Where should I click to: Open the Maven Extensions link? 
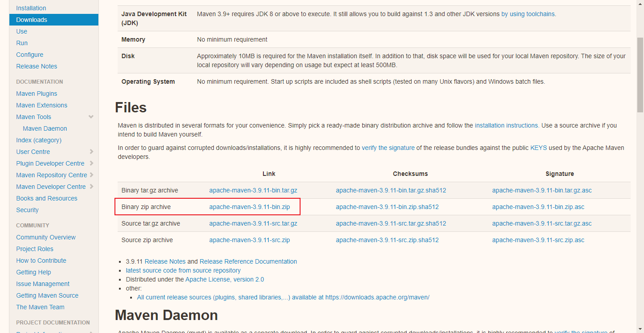pos(42,105)
